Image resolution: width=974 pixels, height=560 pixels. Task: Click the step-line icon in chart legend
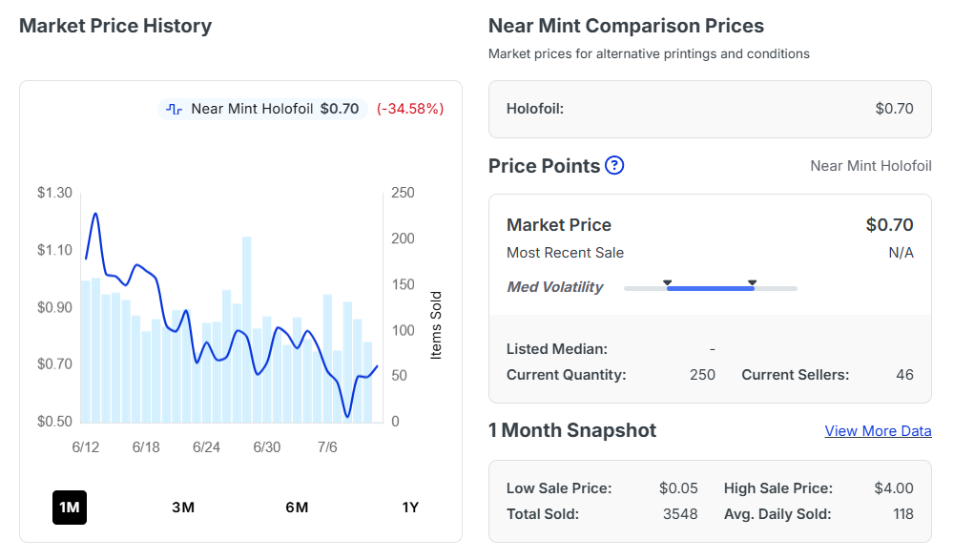pos(175,109)
